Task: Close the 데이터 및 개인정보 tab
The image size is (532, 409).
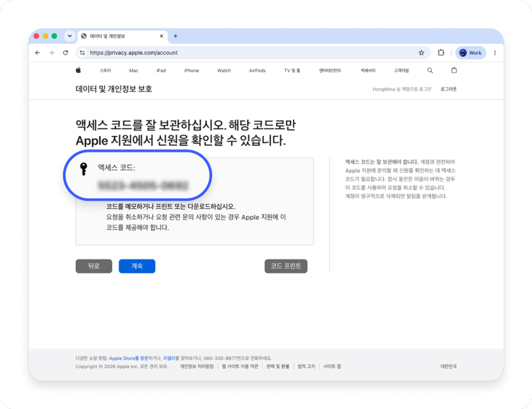Action: 162,36
